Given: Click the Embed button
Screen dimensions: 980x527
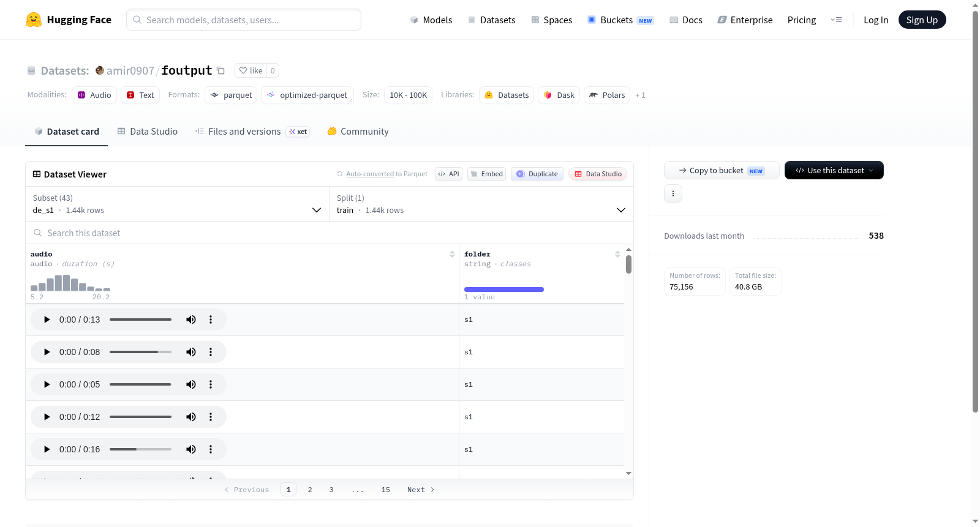Looking at the screenshot, I should click(x=487, y=174).
